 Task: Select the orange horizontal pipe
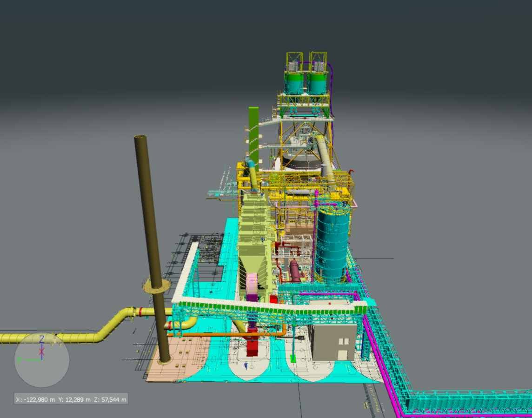tap(223, 334)
